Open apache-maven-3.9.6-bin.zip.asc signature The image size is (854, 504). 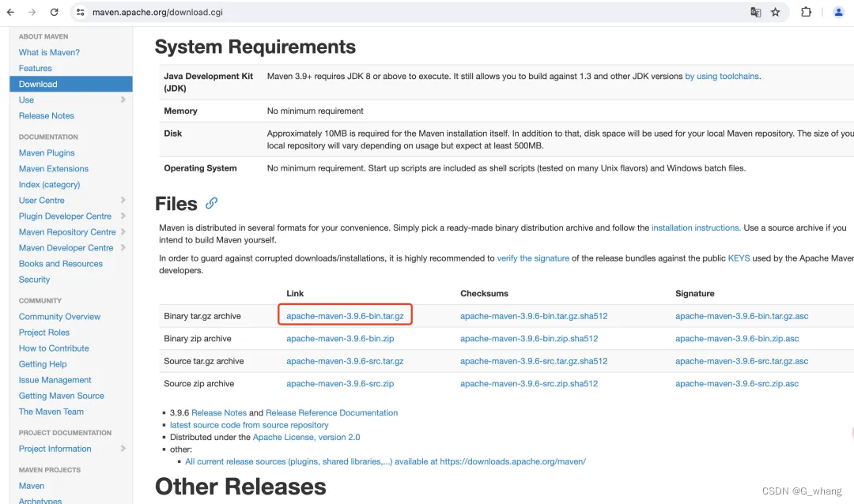click(737, 338)
